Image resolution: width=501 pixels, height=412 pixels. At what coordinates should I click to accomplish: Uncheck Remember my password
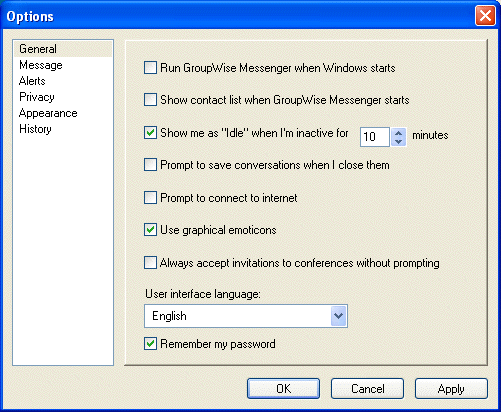point(150,344)
